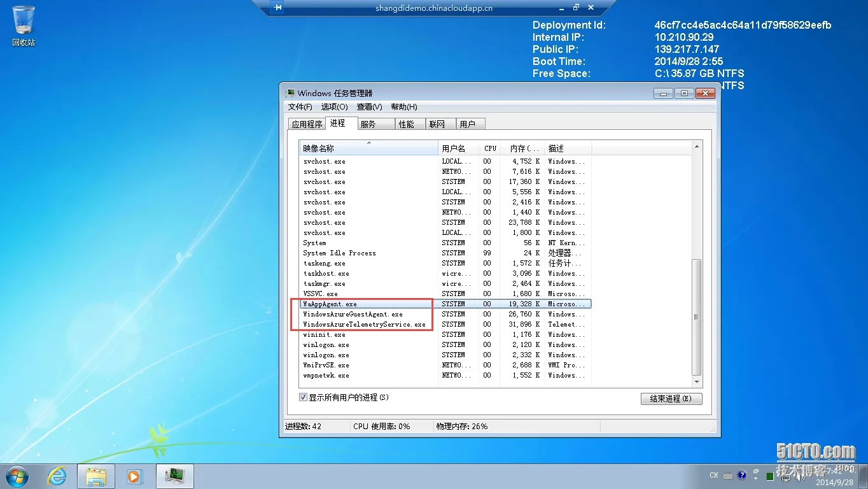Click the CPU 使用率: 0% status entry
Image resolution: width=868 pixels, height=489 pixels.
pos(382,426)
